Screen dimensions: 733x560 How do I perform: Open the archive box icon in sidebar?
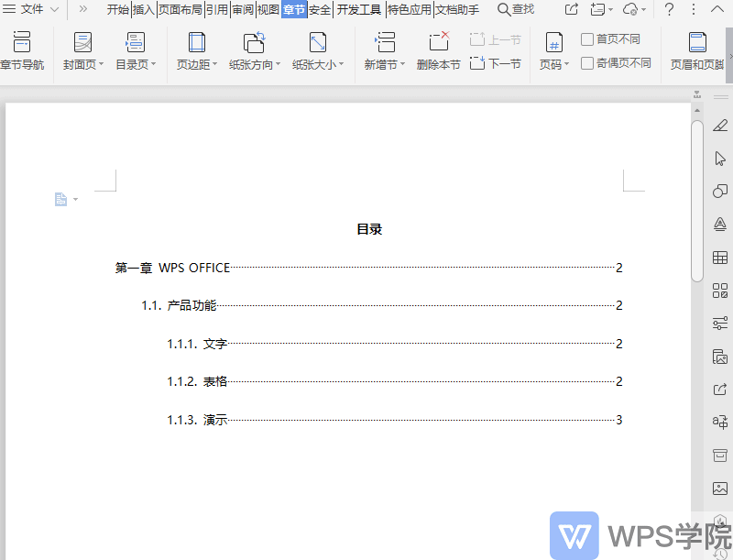pos(720,456)
